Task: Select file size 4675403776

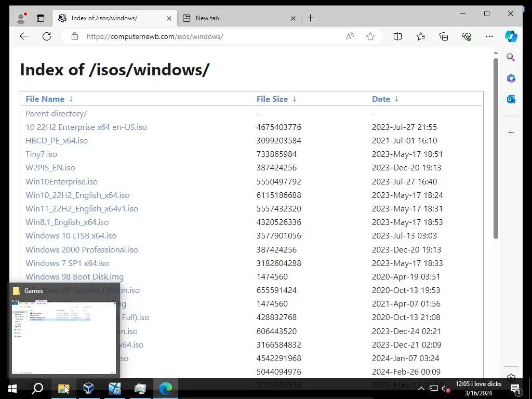Action: pos(278,127)
